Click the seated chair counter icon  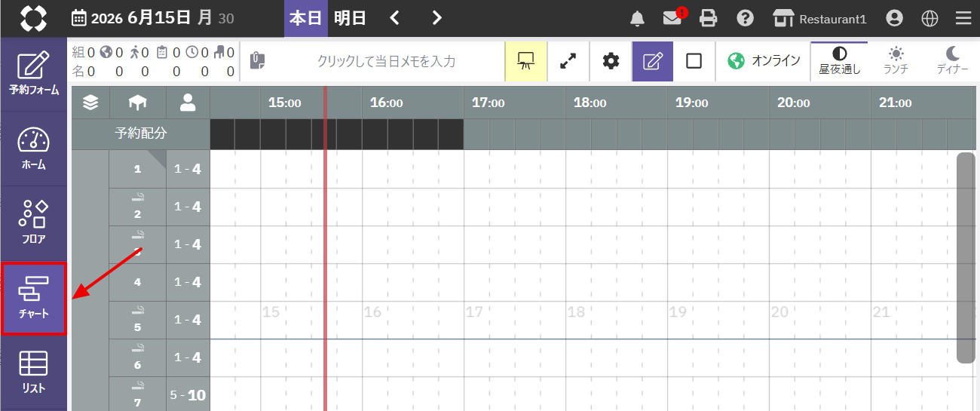click(219, 53)
